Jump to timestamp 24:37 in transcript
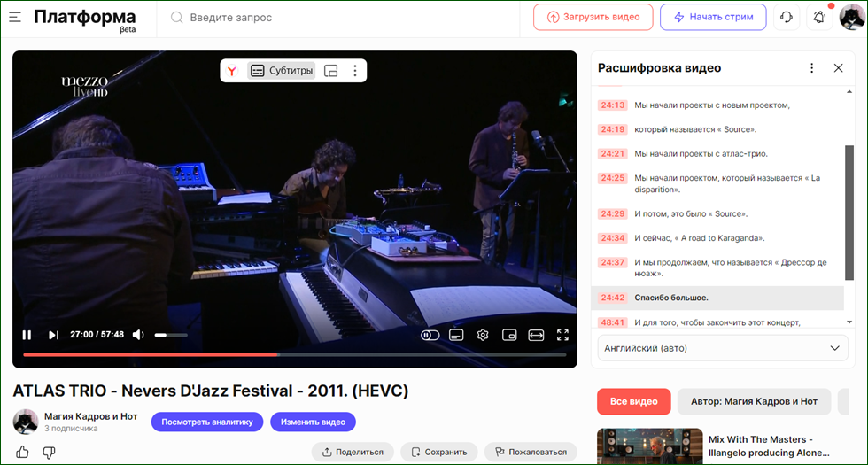This screenshot has height=465, width=868. (612, 262)
